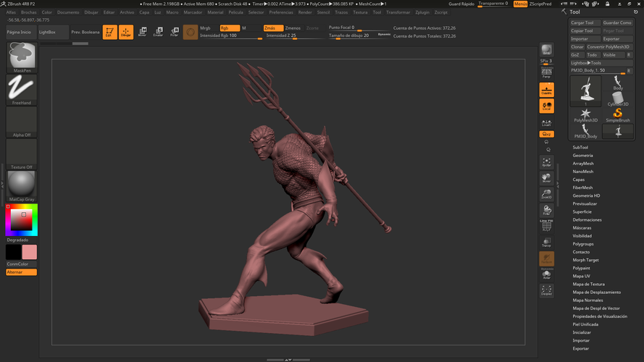Expand the Mapa UV section

(x=582, y=277)
